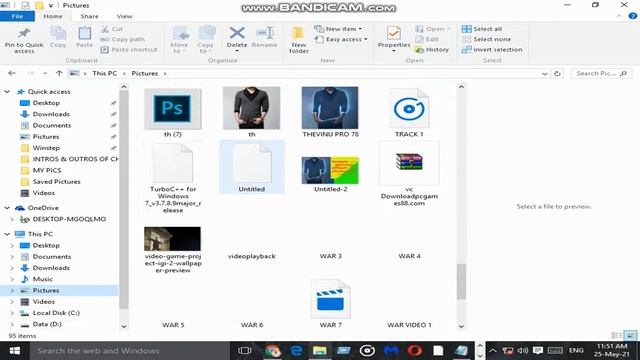Click the Edit ribbon button
This screenshot has height=360, width=640.
[x=427, y=39]
